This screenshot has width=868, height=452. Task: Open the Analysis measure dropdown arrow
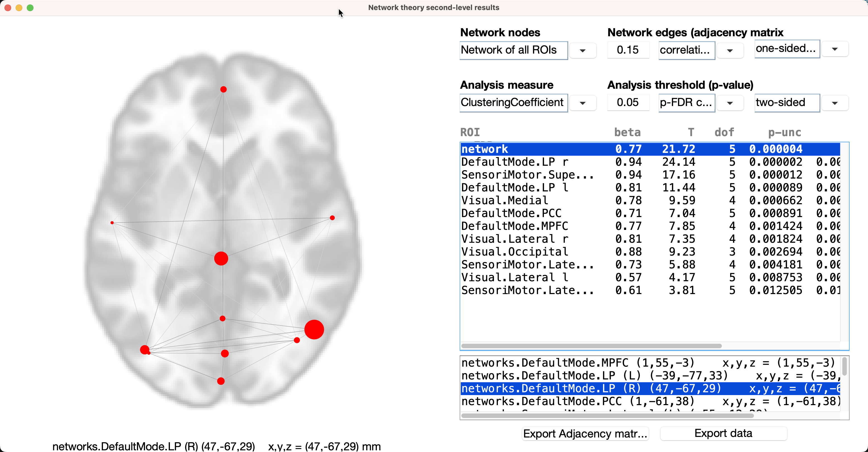[x=583, y=103]
